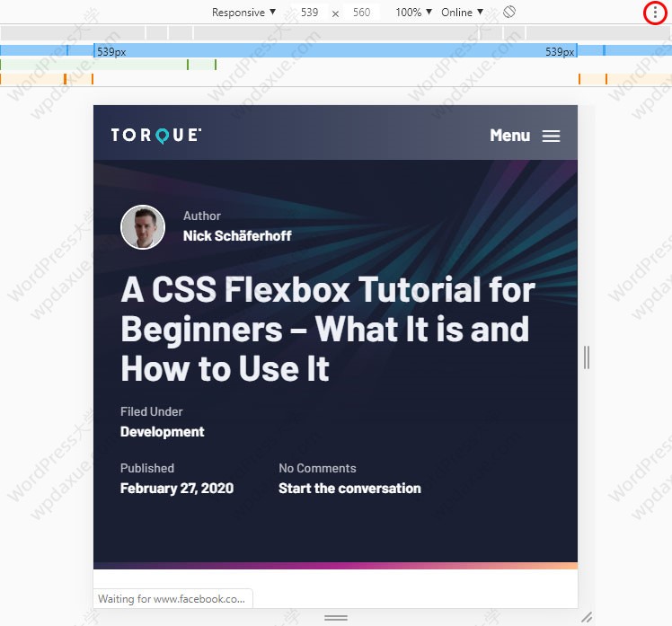Toggle screen orientation with the rotate icon
The height and width of the screenshot is (626, 672).
click(x=509, y=12)
